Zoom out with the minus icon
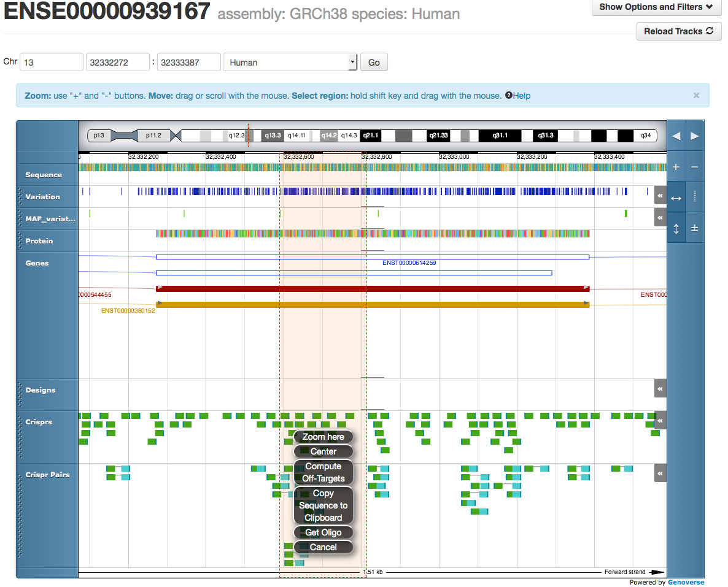The image size is (728, 587). (x=695, y=167)
